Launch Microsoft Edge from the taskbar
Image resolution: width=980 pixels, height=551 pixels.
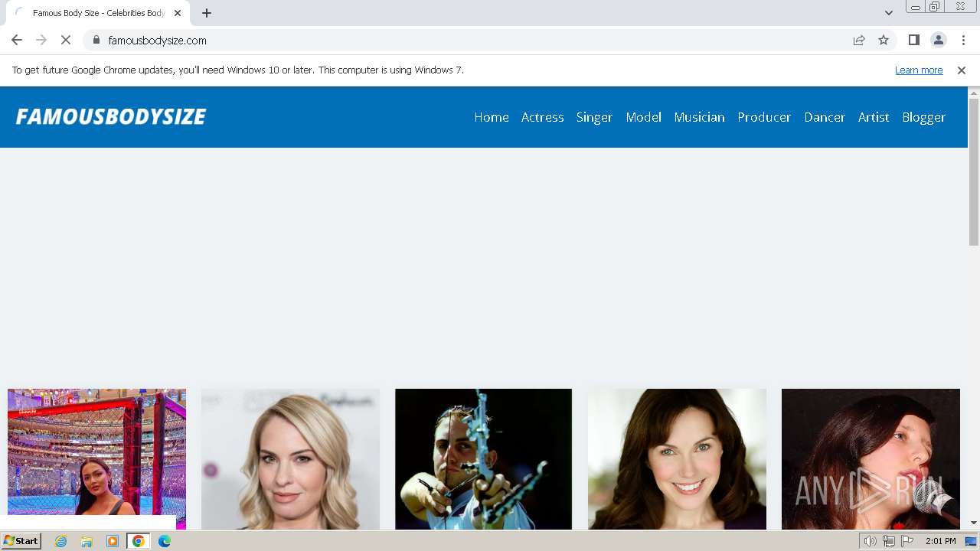pyautogui.click(x=165, y=541)
